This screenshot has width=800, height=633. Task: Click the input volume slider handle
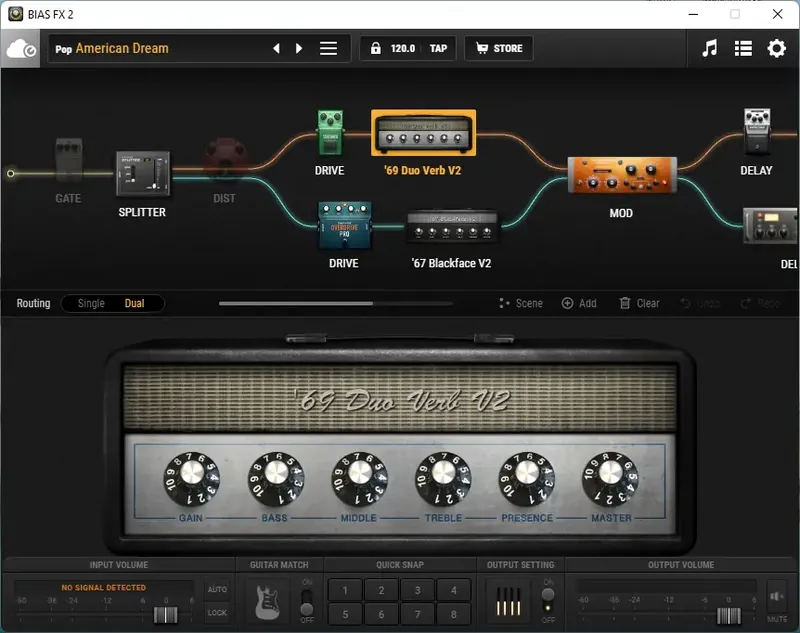[165, 615]
